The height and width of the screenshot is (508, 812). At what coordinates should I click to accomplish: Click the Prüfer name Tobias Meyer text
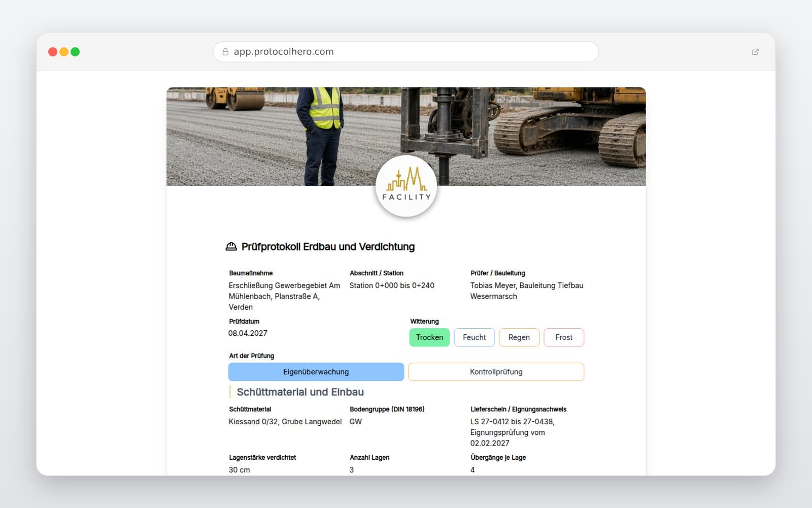click(x=527, y=291)
